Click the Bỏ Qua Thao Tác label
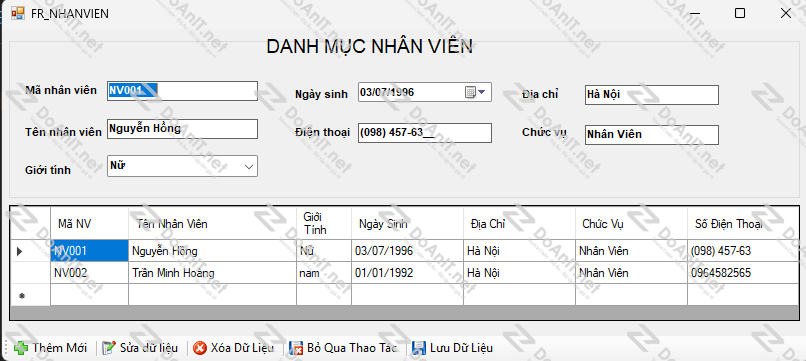 click(x=352, y=348)
